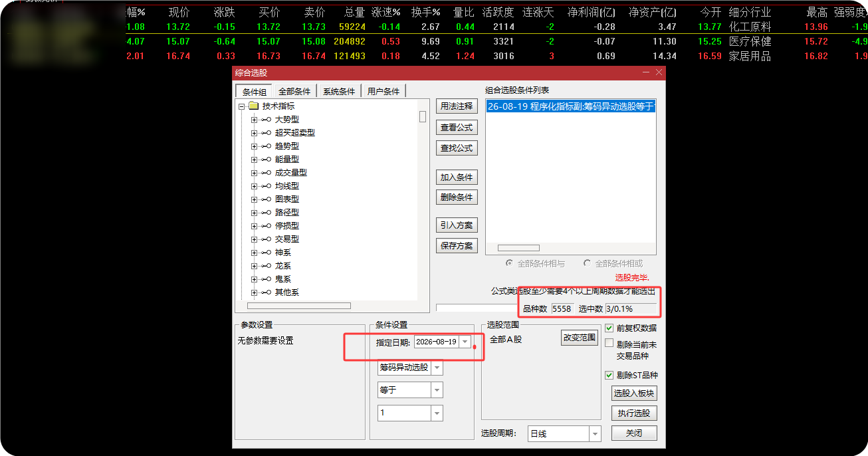868x456 pixels.
Task: Switch to the 条件组 tab
Action: coord(254,92)
